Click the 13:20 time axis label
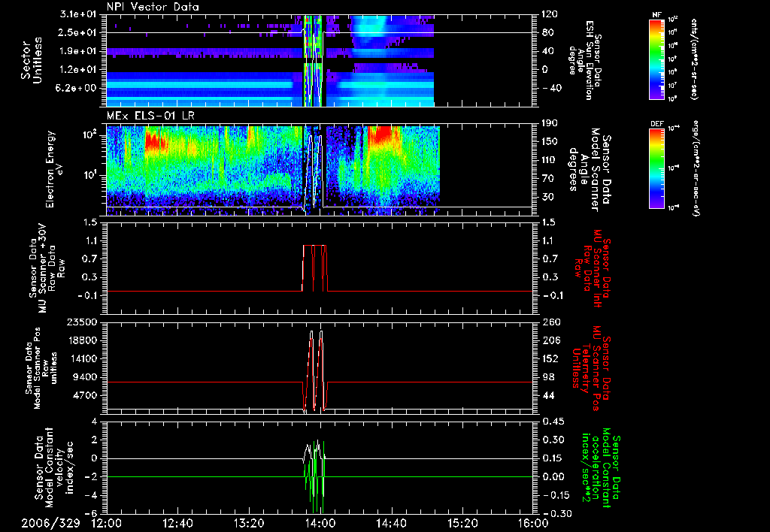The image size is (770, 532). (249, 523)
